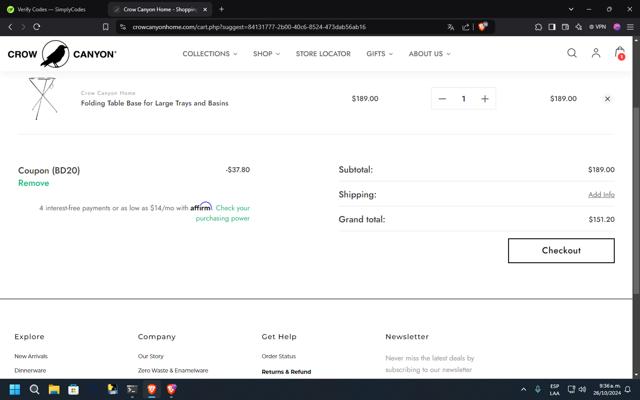Switch to the Verify Codes SimplyCodes tab

pyautogui.click(x=51, y=9)
